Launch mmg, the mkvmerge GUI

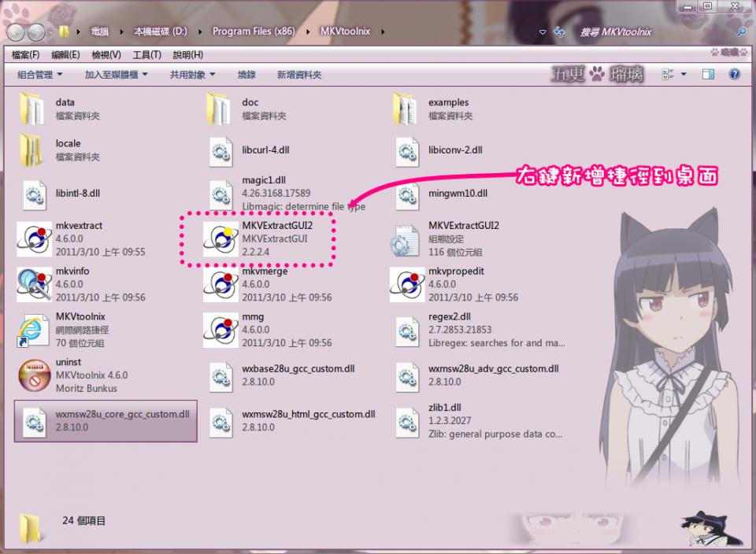point(220,329)
